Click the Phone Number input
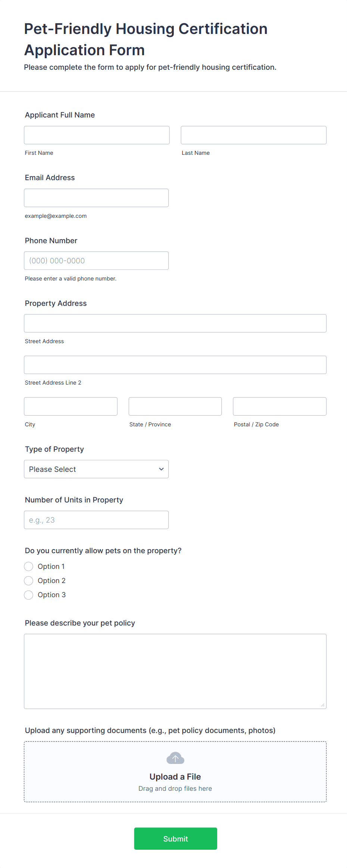This screenshot has height=868, width=347. pos(96,260)
